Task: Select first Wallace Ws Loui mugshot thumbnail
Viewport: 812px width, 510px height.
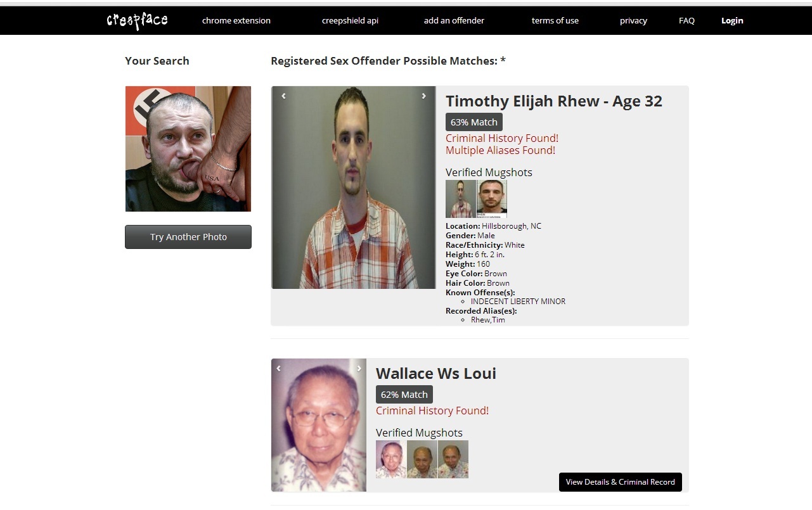Action: (x=390, y=459)
